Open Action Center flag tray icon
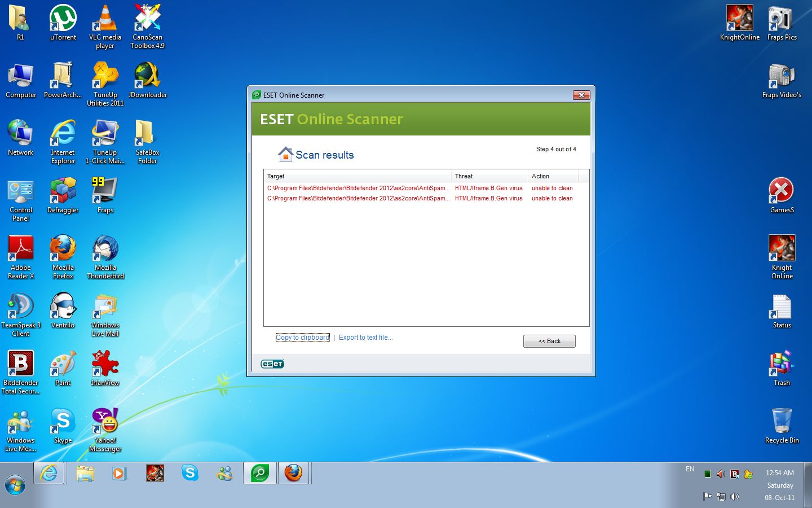Screen dimensions: 812x508 pyautogui.click(x=707, y=497)
